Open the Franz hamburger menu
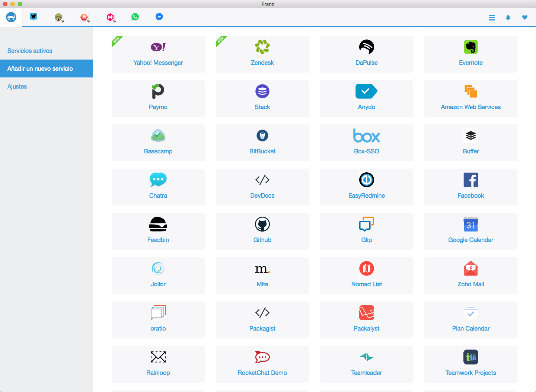Screen dimensions: 536x392 tap(492, 17)
